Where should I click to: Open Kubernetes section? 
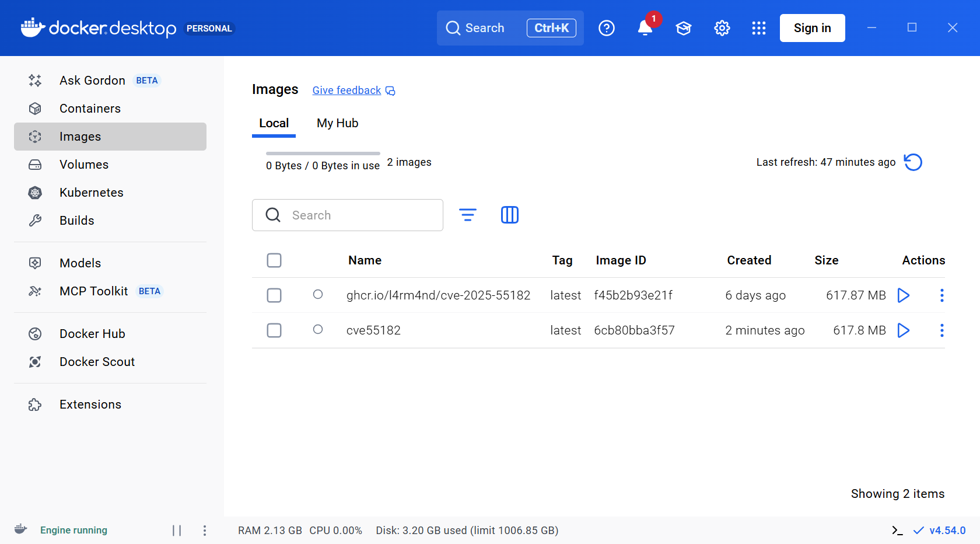pyautogui.click(x=110, y=193)
